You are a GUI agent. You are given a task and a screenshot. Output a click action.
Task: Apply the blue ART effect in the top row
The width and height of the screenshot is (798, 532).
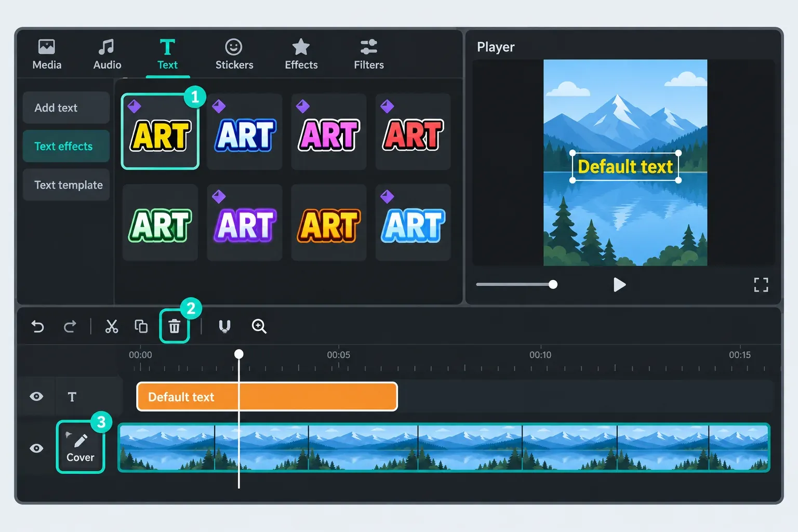point(245,132)
